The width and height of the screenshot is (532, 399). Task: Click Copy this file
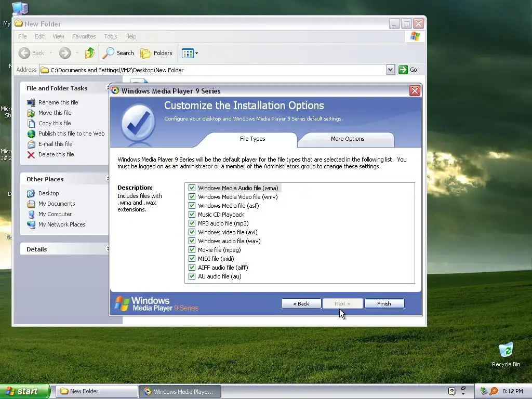(x=54, y=123)
